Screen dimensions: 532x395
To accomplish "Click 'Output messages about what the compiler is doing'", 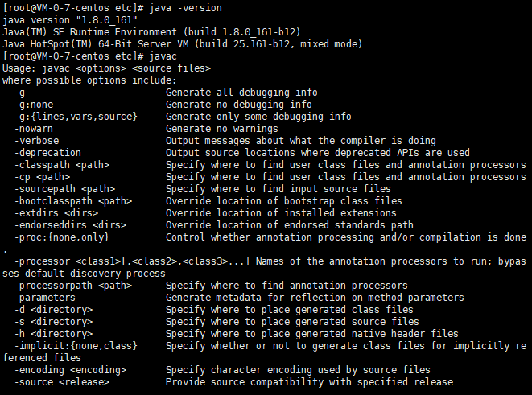I will [x=301, y=141].
